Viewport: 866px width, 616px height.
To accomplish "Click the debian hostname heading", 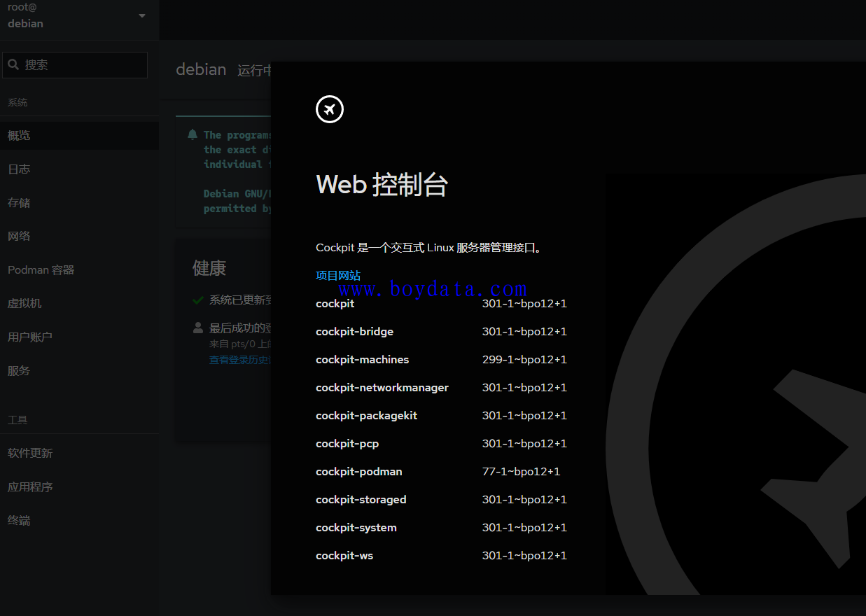I will 201,69.
